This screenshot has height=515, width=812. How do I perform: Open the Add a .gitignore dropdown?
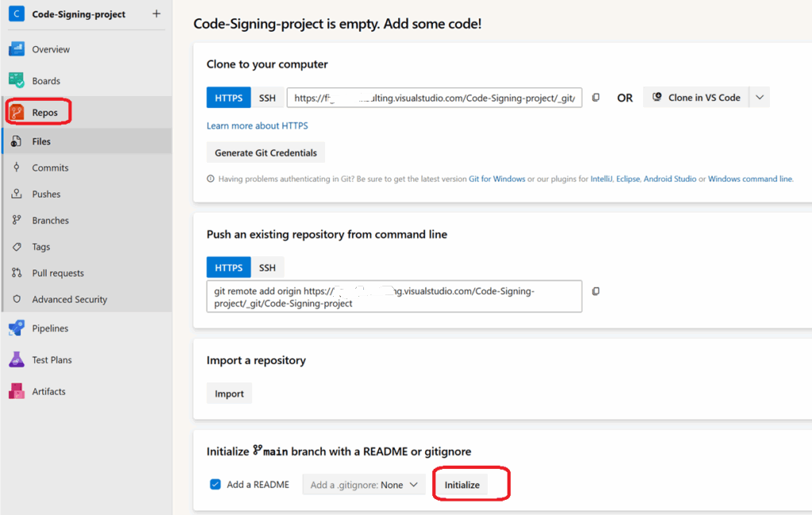click(365, 485)
